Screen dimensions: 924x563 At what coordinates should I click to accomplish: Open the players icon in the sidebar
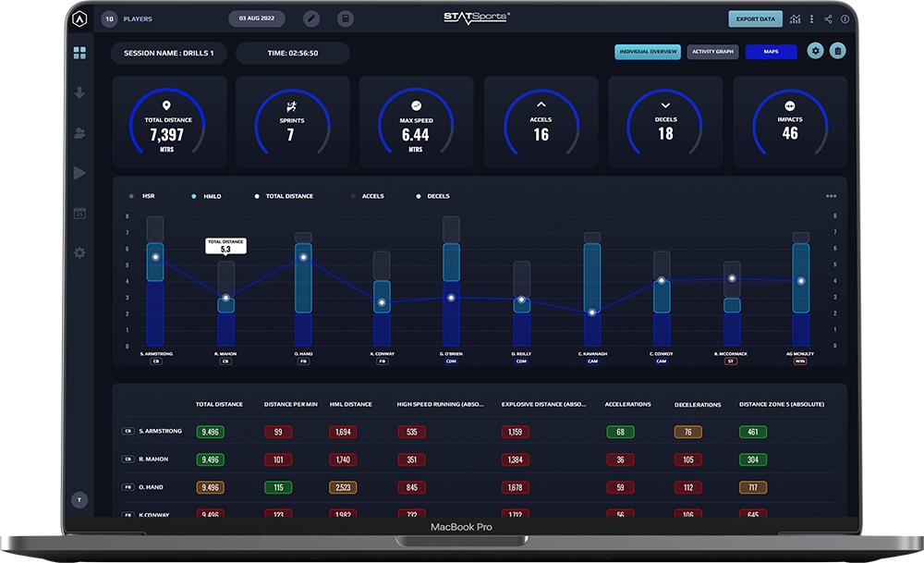pos(80,132)
